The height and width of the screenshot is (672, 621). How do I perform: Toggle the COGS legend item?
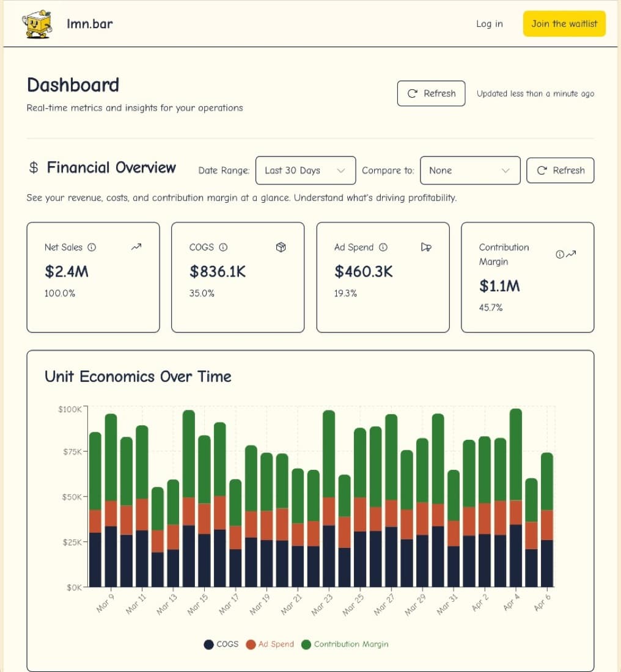[x=221, y=644]
